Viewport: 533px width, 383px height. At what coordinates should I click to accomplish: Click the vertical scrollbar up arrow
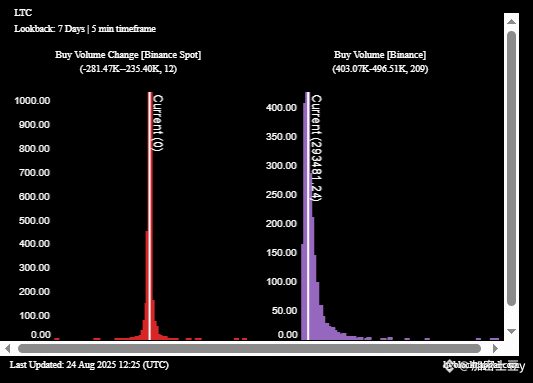click(511, 22)
